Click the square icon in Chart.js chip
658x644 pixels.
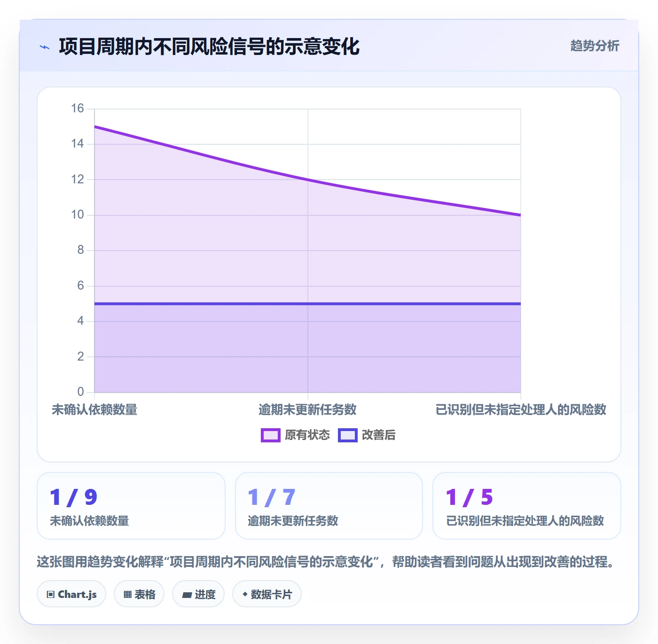[51, 595]
